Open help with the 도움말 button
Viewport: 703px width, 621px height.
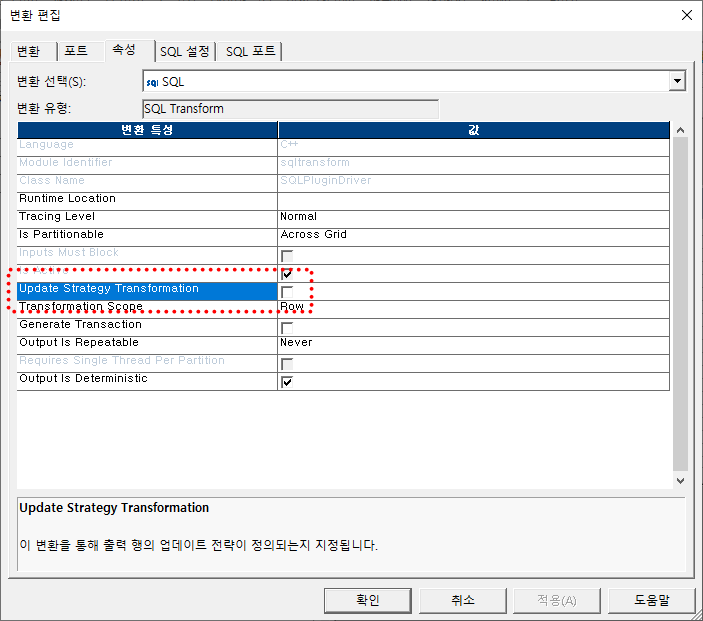pos(651,600)
